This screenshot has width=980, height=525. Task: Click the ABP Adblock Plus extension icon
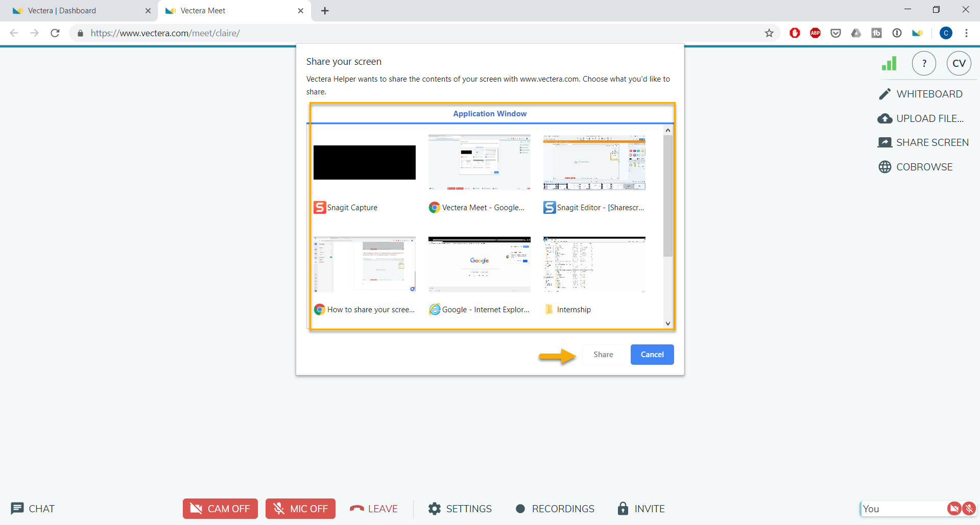point(815,33)
